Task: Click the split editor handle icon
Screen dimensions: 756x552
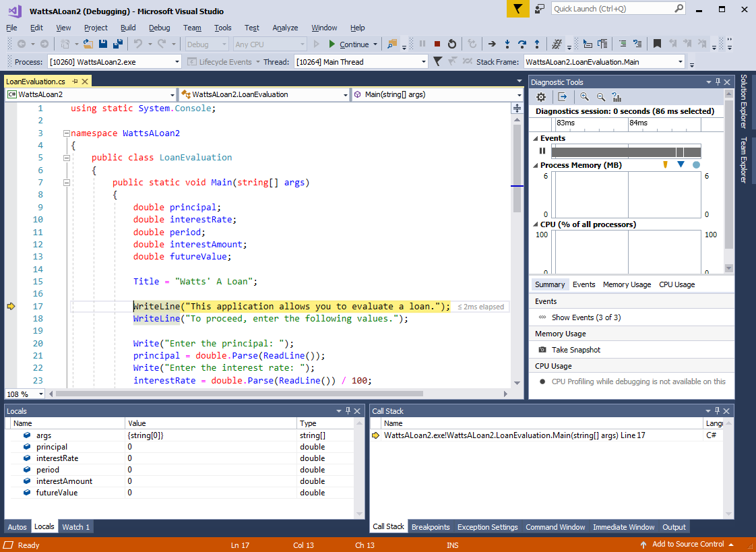Action: coord(517,108)
